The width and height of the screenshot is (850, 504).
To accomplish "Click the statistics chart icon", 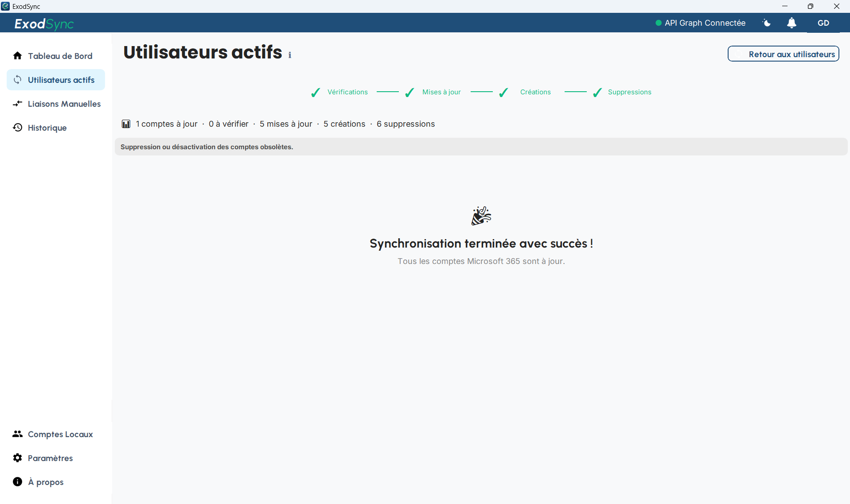I will [126, 124].
